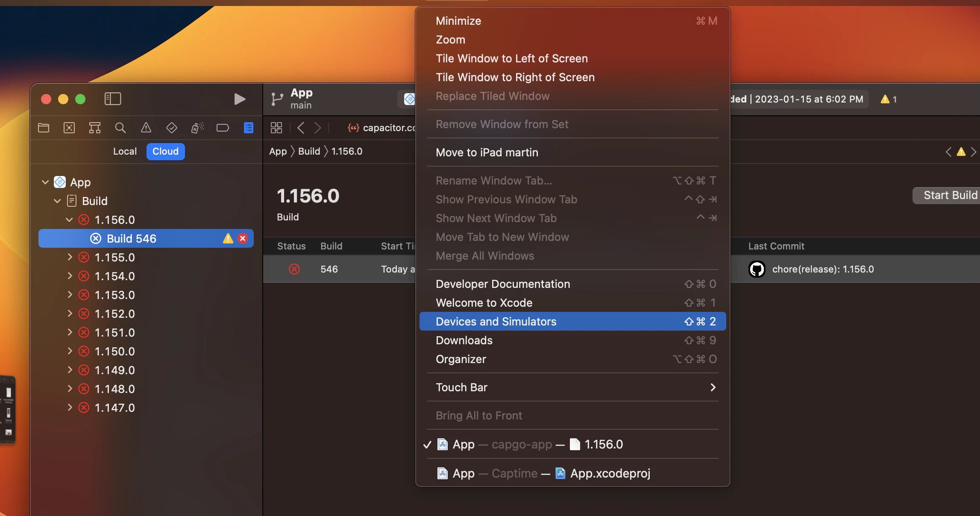This screenshot has width=980, height=516.
Task: Toggle Cloud build mode selector
Action: pos(165,151)
